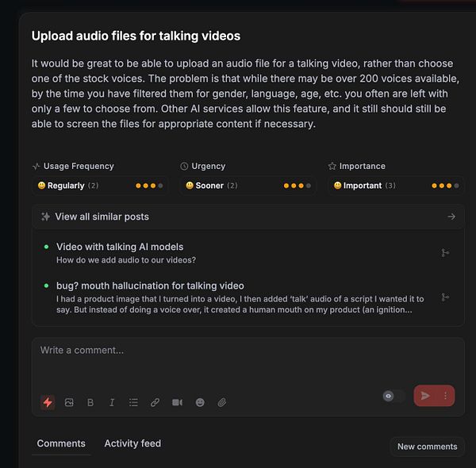Add a hyperlink to comment
This screenshot has height=468, width=476.
pos(155,402)
